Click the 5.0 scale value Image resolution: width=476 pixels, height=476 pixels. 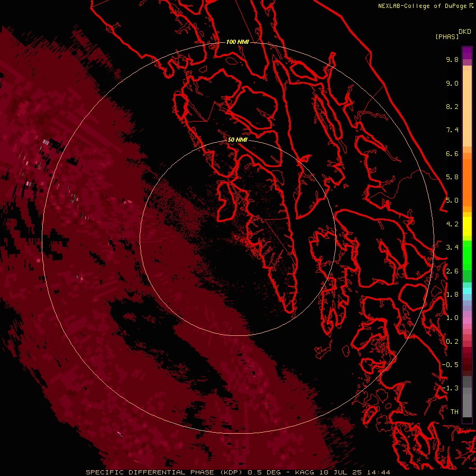tap(452, 200)
